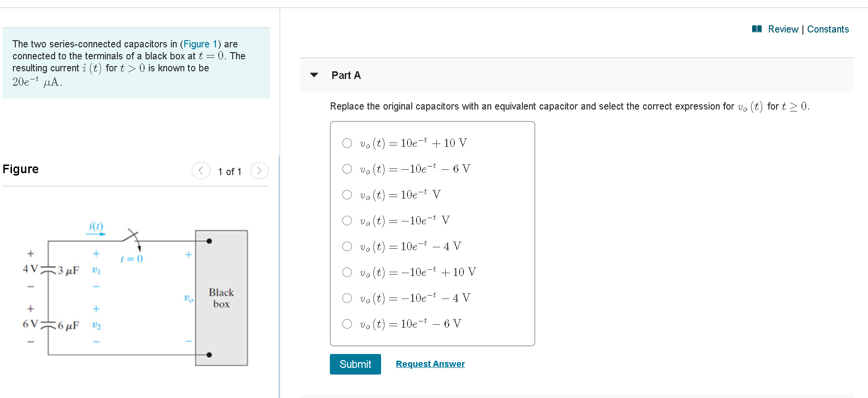Select answer vo(t) = 10e^-t + 10 V
The width and height of the screenshot is (868, 398).
pyautogui.click(x=347, y=143)
